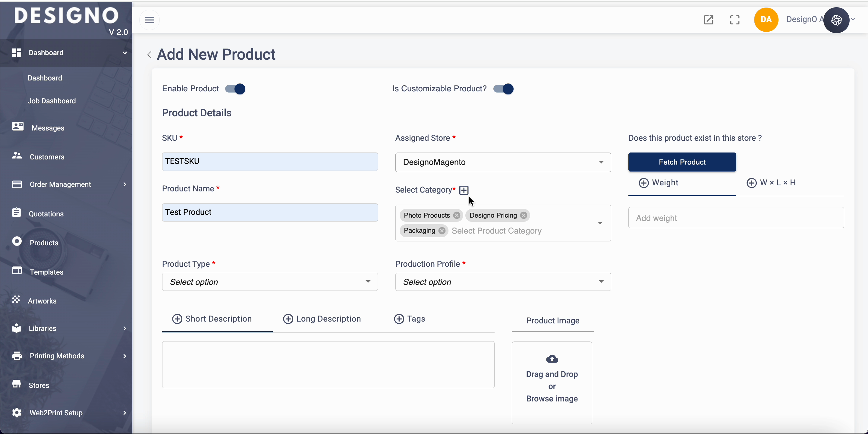
Task: Switch to the Long Description tab
Action: 322,319
